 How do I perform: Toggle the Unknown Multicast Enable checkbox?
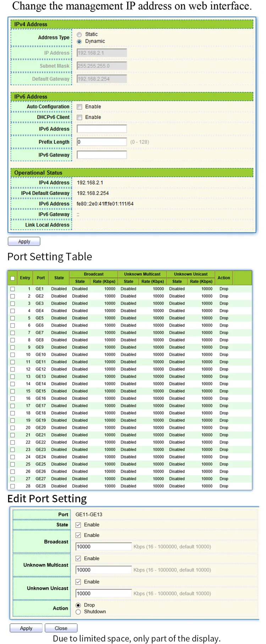(x=78, y=559)
